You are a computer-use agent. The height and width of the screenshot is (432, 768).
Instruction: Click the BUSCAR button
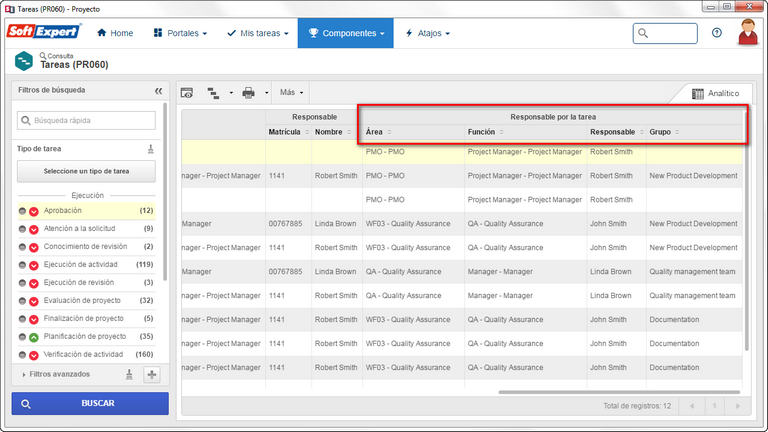pos(90,404)
